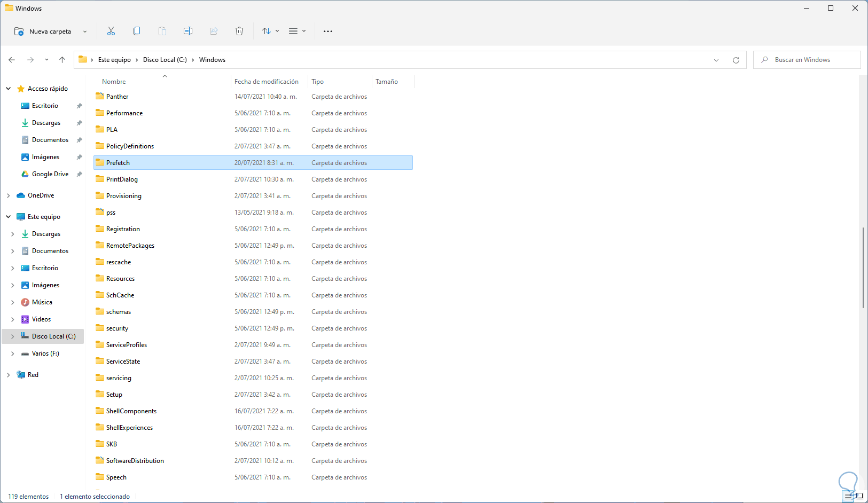Image resolution: width=868 pixels, height=503 pixels.
Task: Click the PolicyDefinitions folder icon
Action: [x=100, y=146]
